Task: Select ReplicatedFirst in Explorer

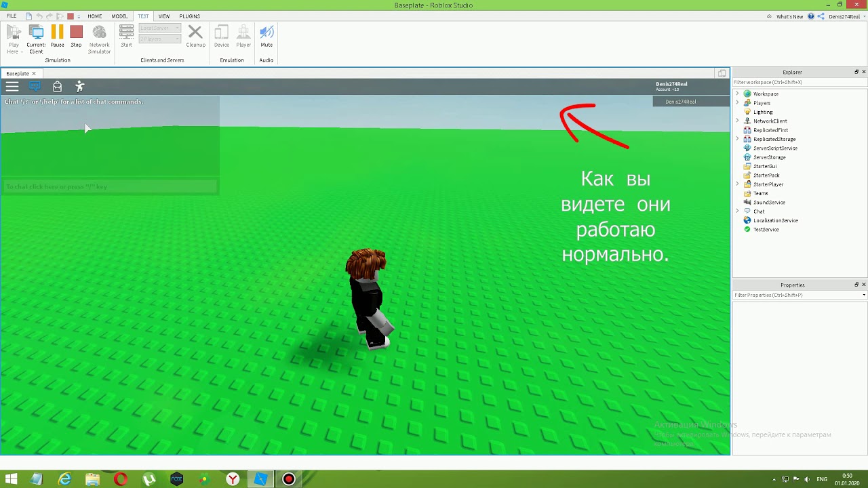Action: (770, 130)
